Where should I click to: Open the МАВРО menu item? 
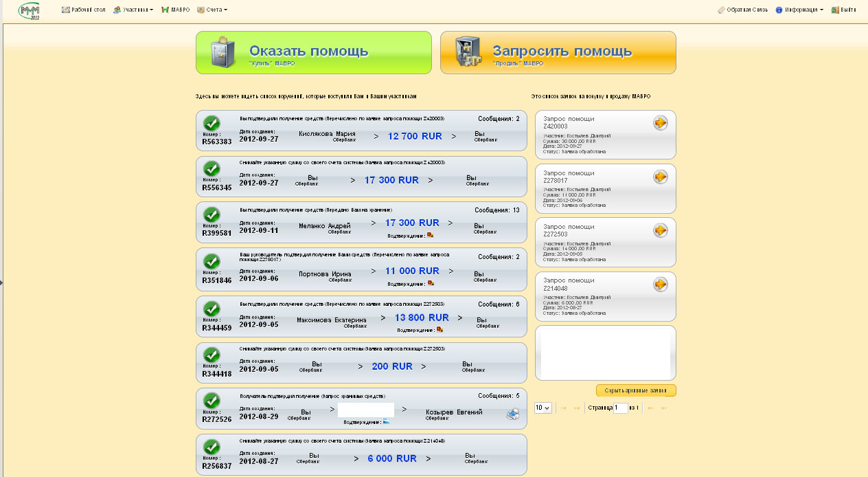(175, 10)
